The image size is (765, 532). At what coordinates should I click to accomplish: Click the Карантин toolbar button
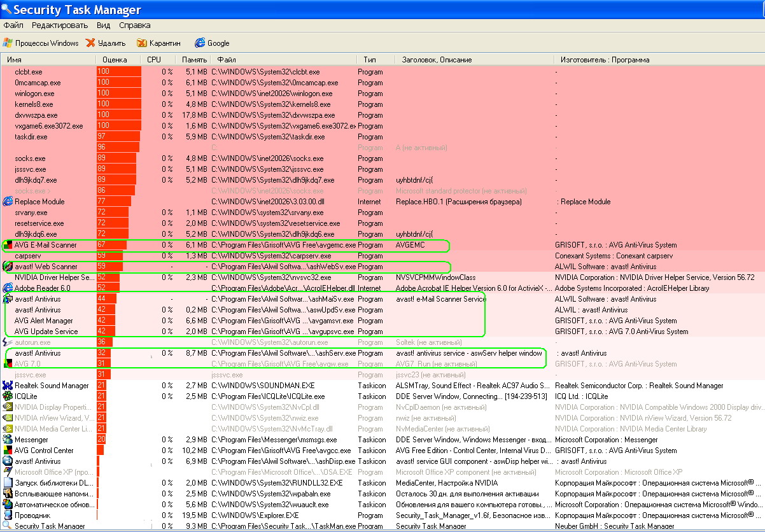[159, 43]
